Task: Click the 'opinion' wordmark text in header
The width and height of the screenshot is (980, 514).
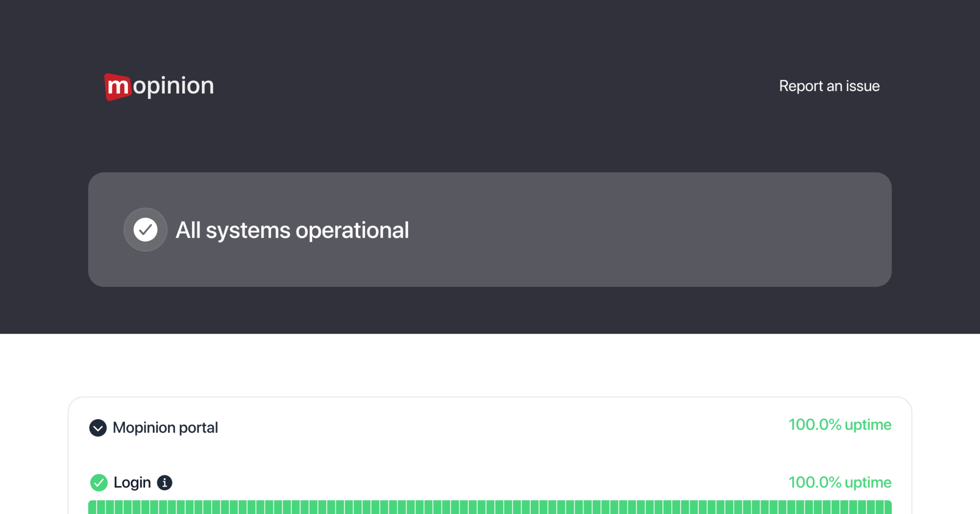Action: (x=173, y=86)
